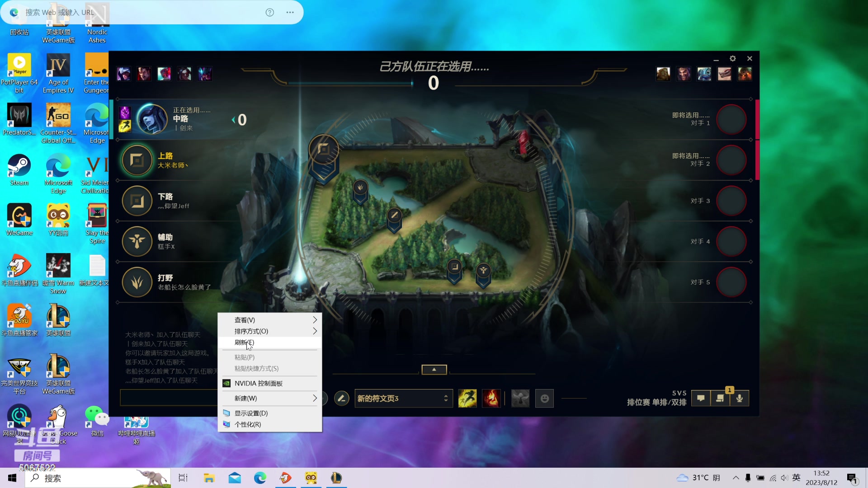The height and width of the screenshot is (488, 868).
Task: Open Windows Start menu
Action: tap(12, 478)
